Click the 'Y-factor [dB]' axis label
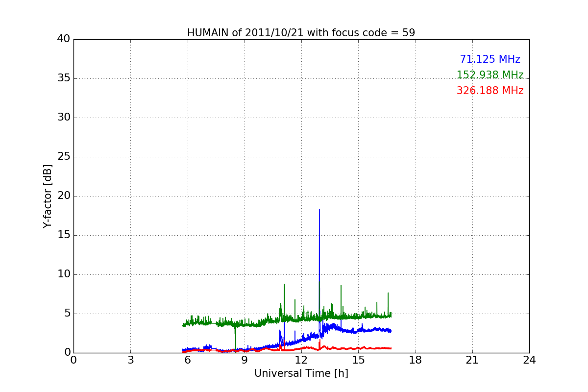588x392 pixels. 48,196
